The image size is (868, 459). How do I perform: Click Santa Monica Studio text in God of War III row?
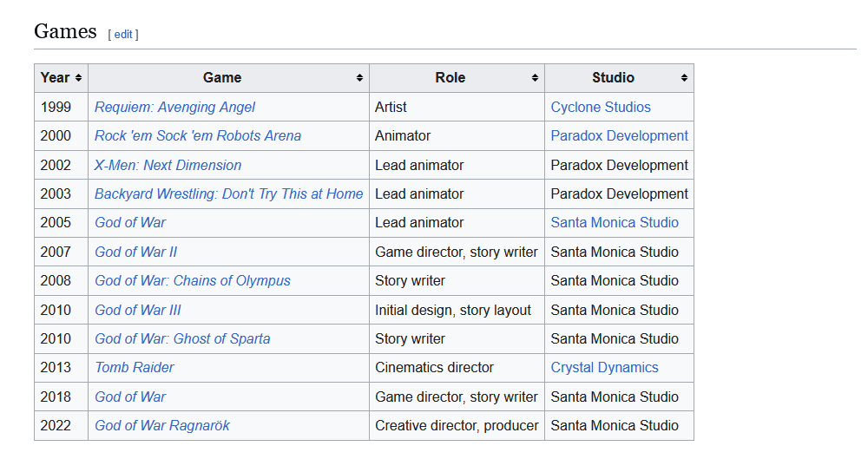[x=615, y=310]
